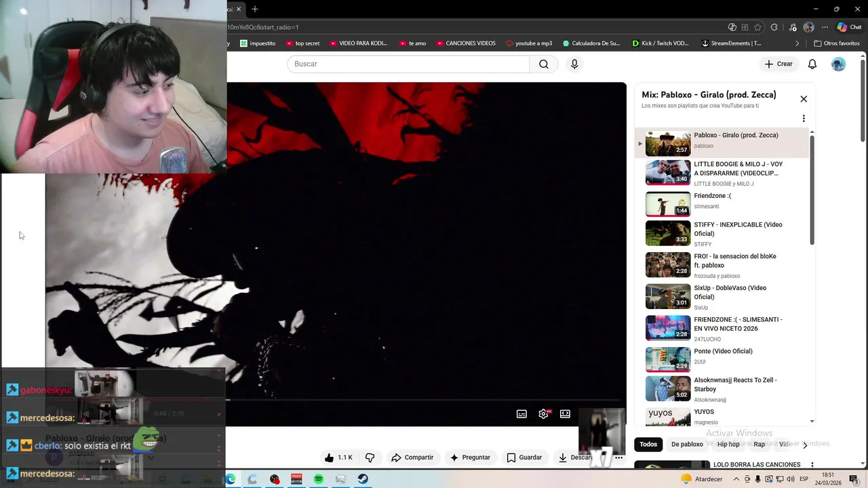
Task: Play STIFFY - INEXPLICABLE video
Action: click(x=722, y=234)
